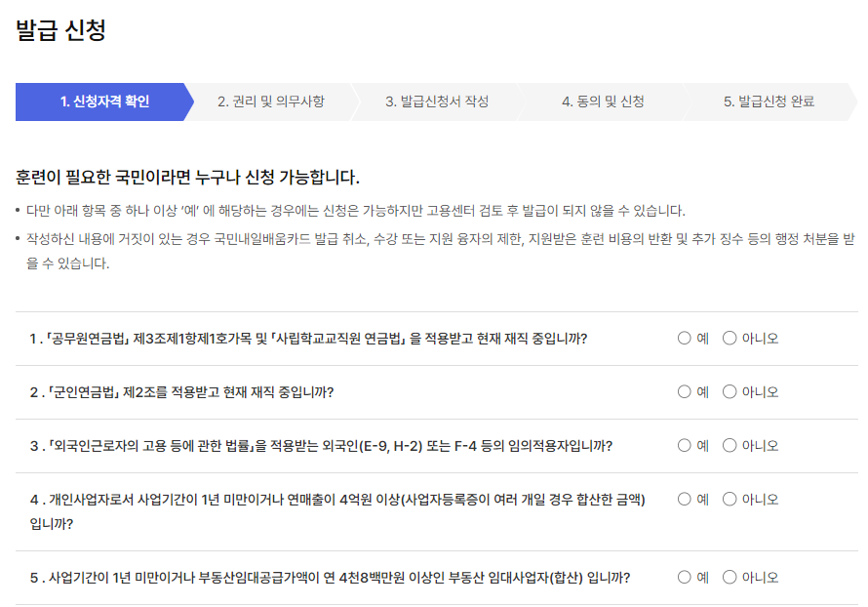Click question 1 text about 사립학교교직원 연금법
This screenshot has width=868, height=607.
click(x=308, y=339)
